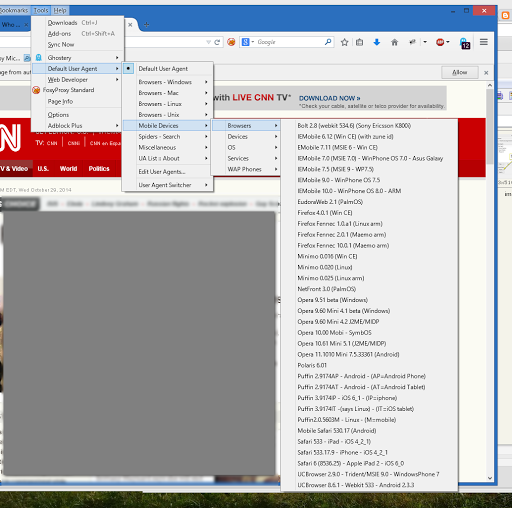512x508 pixels.
Task: Reload the page with the refresh icon
Action: (x=217, y=42)
